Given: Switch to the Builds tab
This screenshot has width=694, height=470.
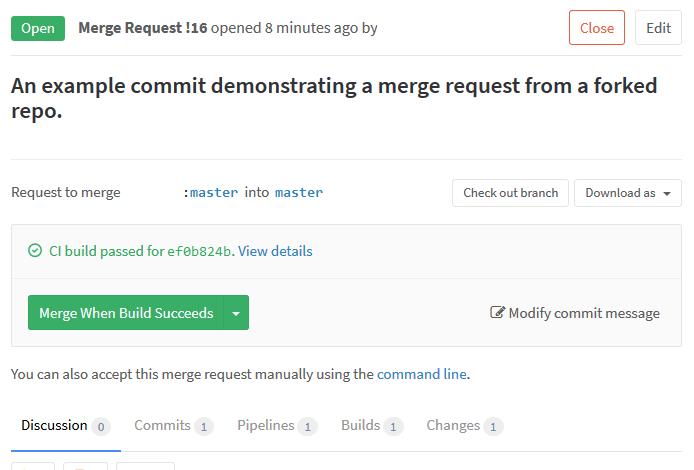Looking at the screenshot, I should 372,426.
